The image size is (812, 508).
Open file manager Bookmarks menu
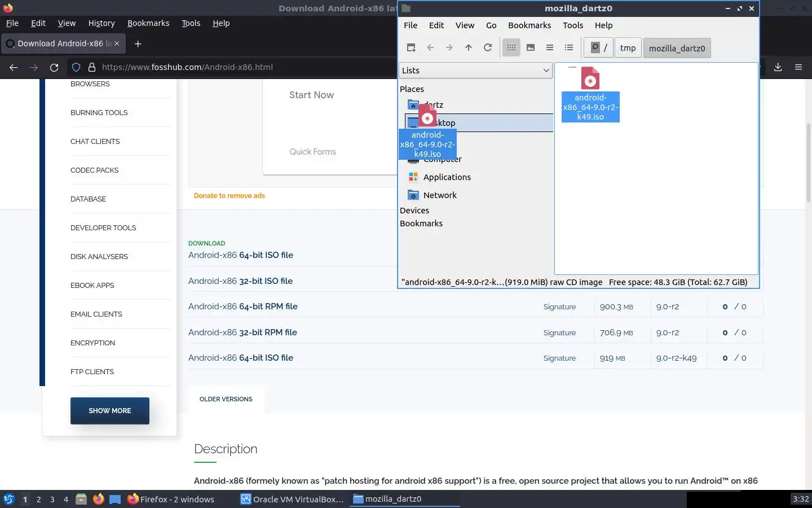click(529, 25)
